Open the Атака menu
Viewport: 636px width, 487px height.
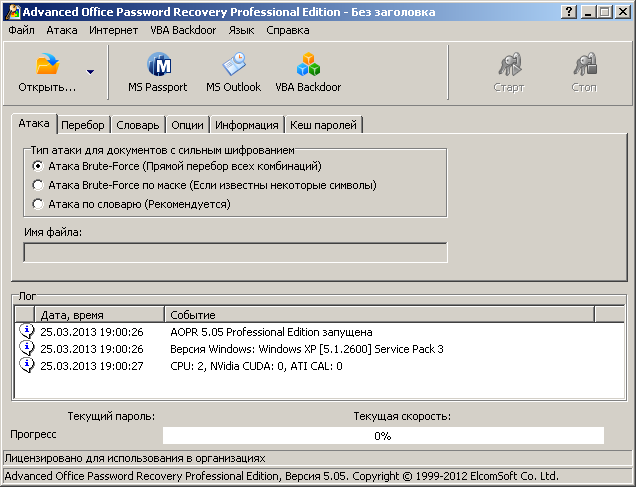click(x=62, y=30)
